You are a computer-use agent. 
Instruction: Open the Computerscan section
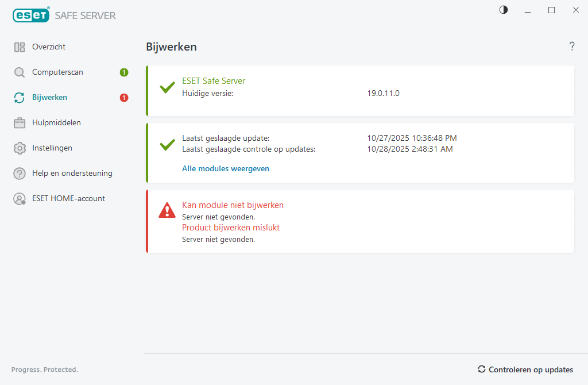pos(57,72)
